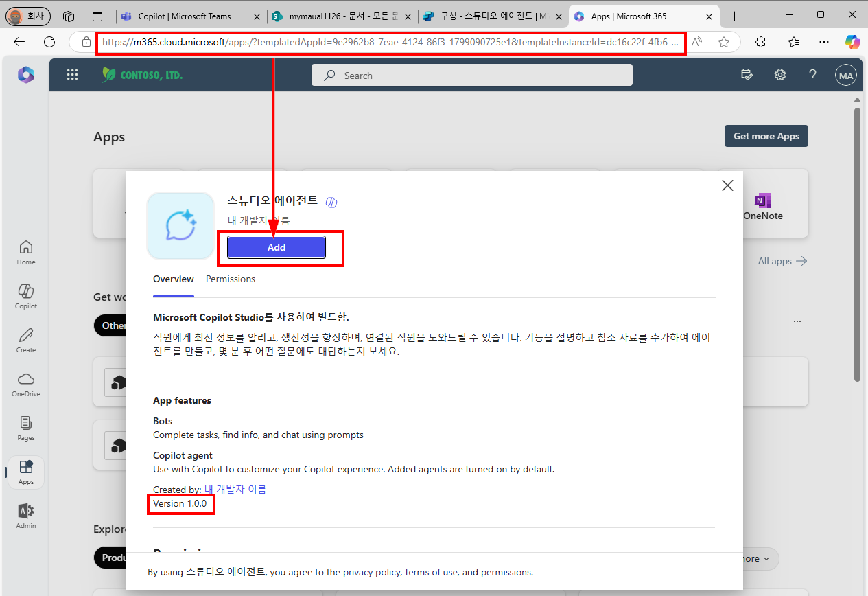
Task: Open the Edge workspaces icon
Action: pyautogui.click(x=68, y=16)
